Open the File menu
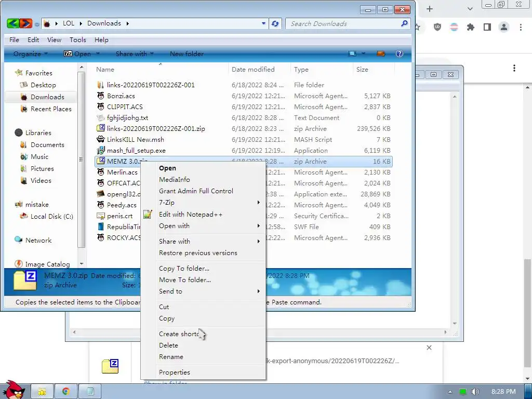Screen dimensions: 532x399 pyautogui.click(x=14, y=39)
